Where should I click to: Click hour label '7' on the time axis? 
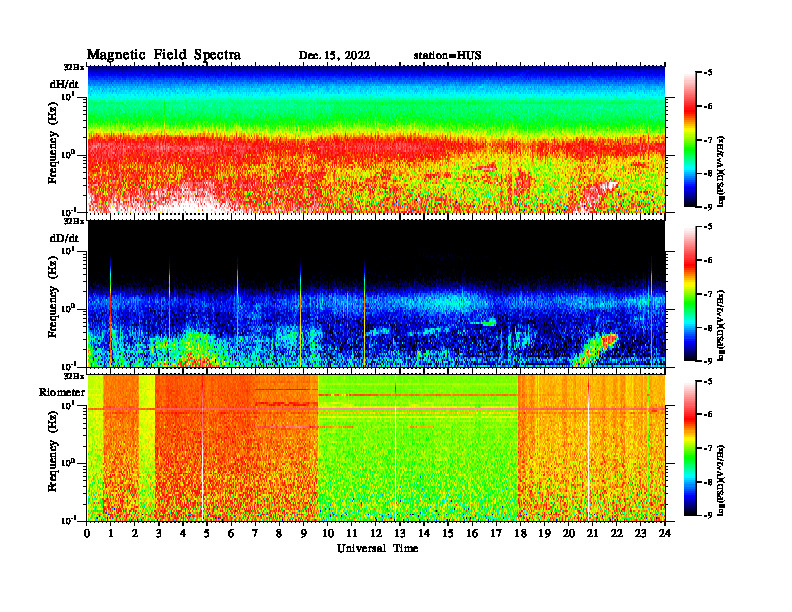point(255,534)
